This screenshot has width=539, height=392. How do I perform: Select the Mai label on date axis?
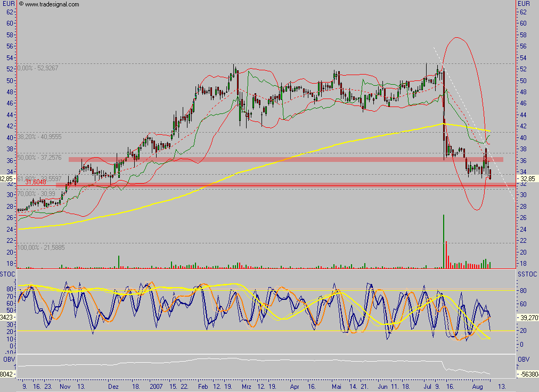[x=337, y=387]
